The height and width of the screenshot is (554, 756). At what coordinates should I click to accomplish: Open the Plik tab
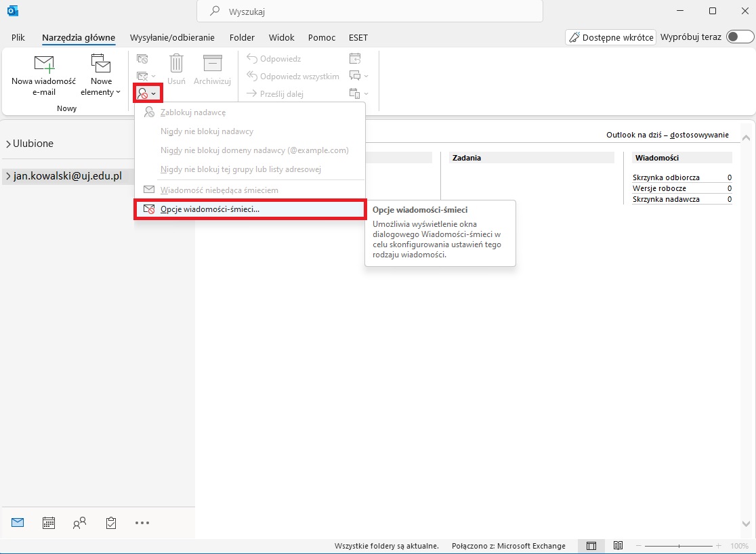pos(18,38)
